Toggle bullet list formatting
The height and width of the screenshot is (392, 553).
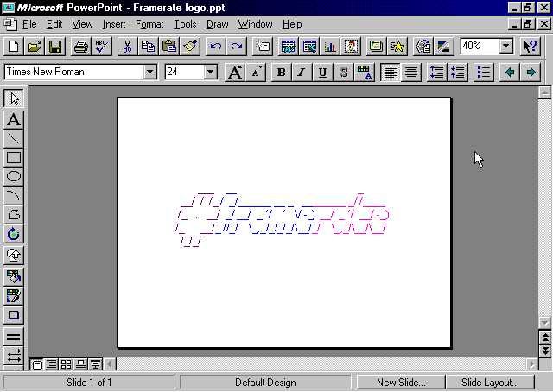(484, 73)
